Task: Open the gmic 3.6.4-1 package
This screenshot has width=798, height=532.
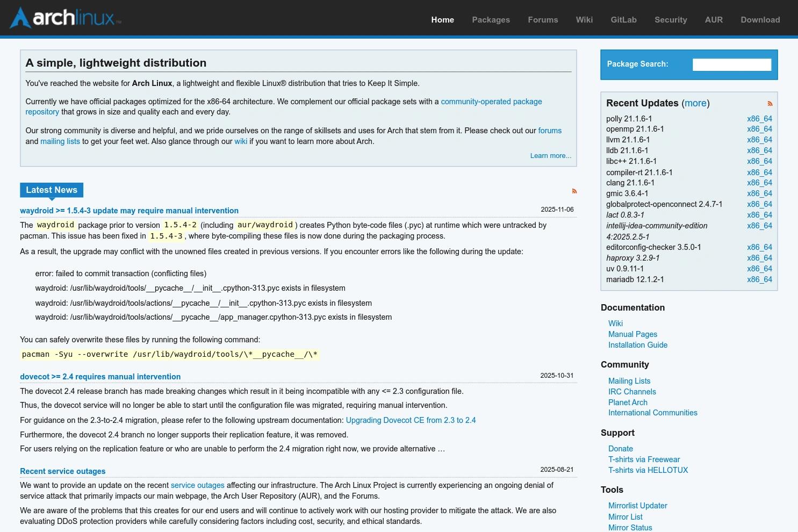Action: click(627, 193)
